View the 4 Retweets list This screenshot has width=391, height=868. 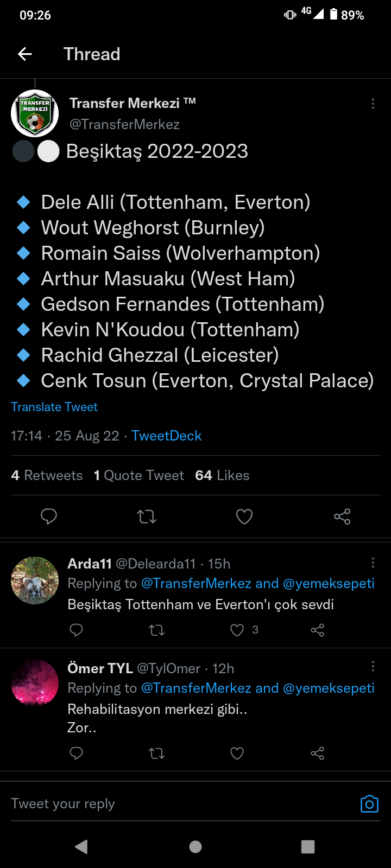[x=47, y=475]
